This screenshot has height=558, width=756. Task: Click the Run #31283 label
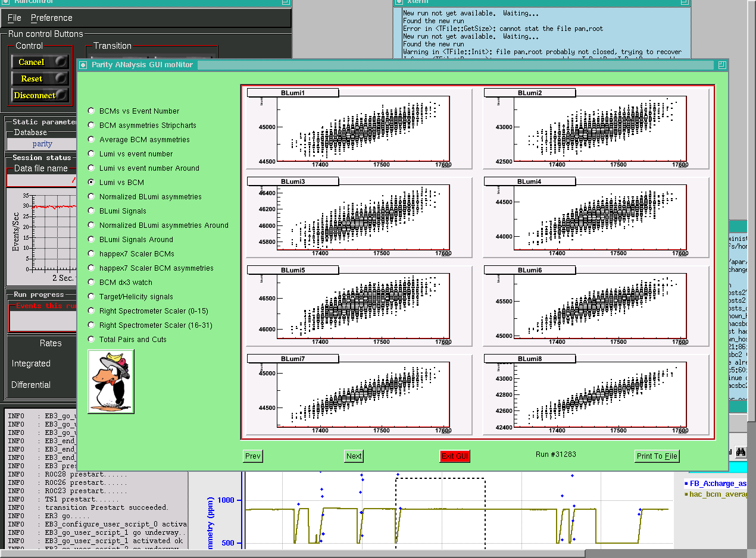[x=556, y=454]
